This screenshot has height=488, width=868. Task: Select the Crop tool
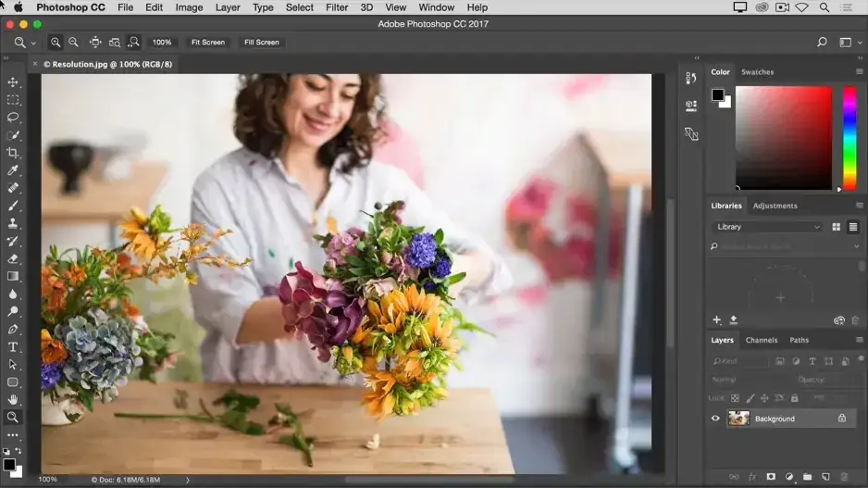pyautogui.click(x=13, y=153)
